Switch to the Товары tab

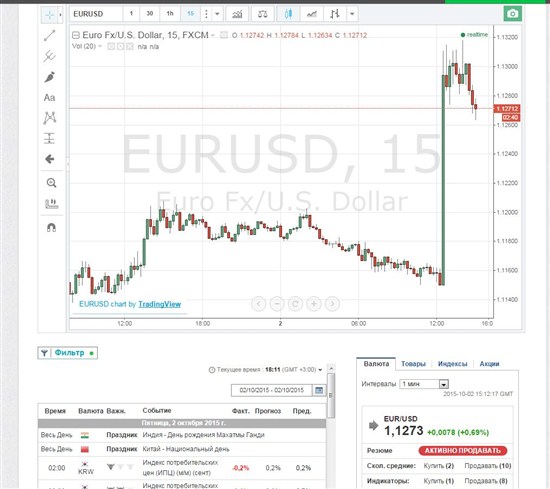click(413, 364)
